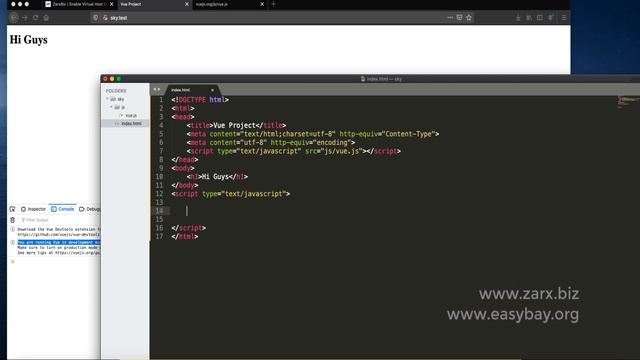Open the Firefox hamburger menu

tap(564, 18)
